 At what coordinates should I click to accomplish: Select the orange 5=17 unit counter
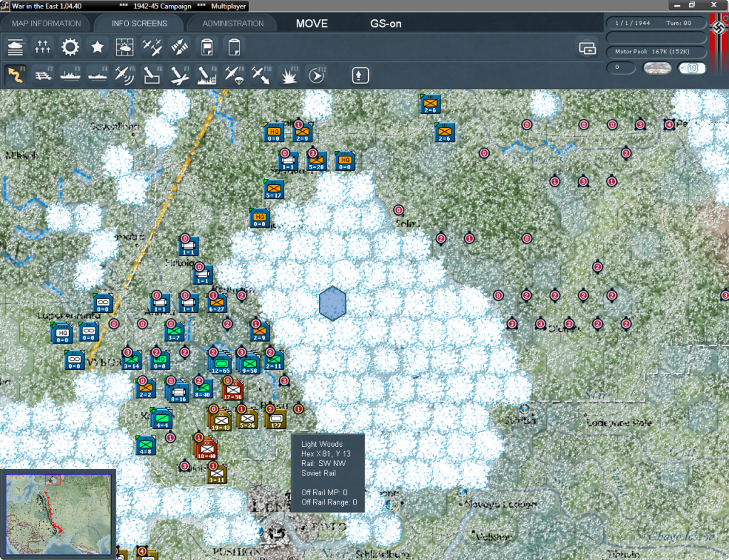point(273,189)
